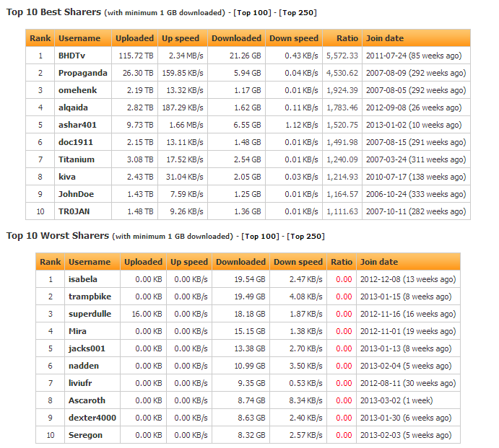Open the jacks001 user profile

pos(87,348)
